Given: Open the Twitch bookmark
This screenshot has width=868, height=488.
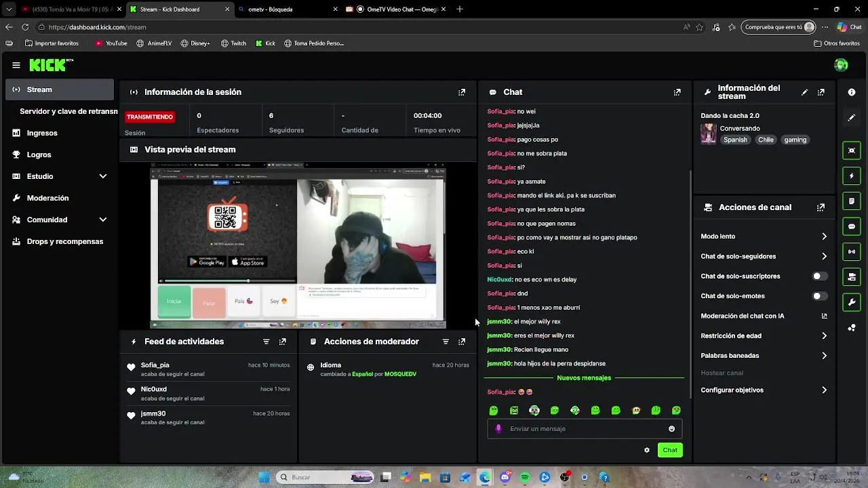Looking at the screenshot, I should (x=233, y=43).
